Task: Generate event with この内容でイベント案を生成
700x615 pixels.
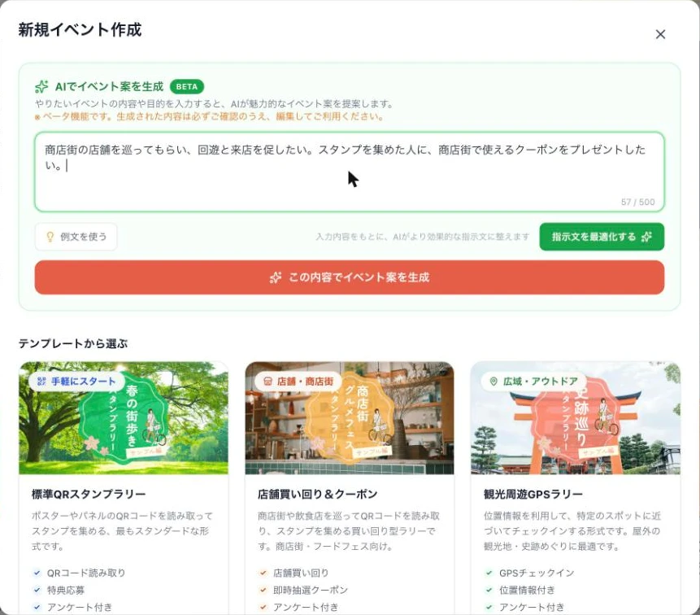Action: [x=350, y=277]
